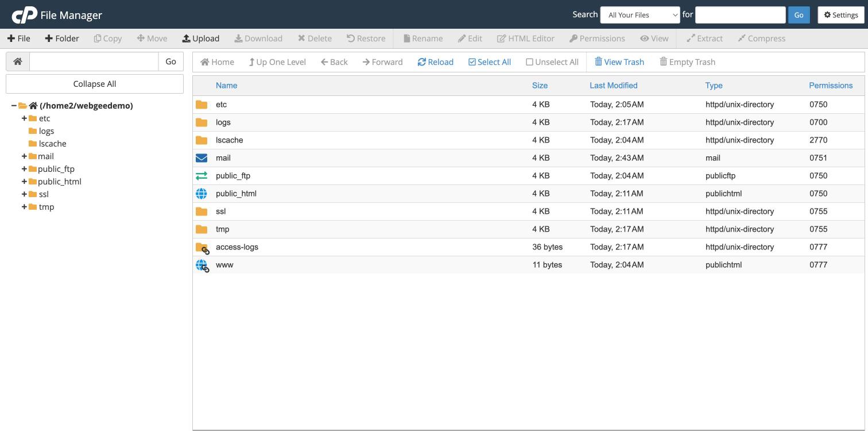The image size is (868, 431).
Task: Select the access-logs symlink folder icon
Action: 202,248
